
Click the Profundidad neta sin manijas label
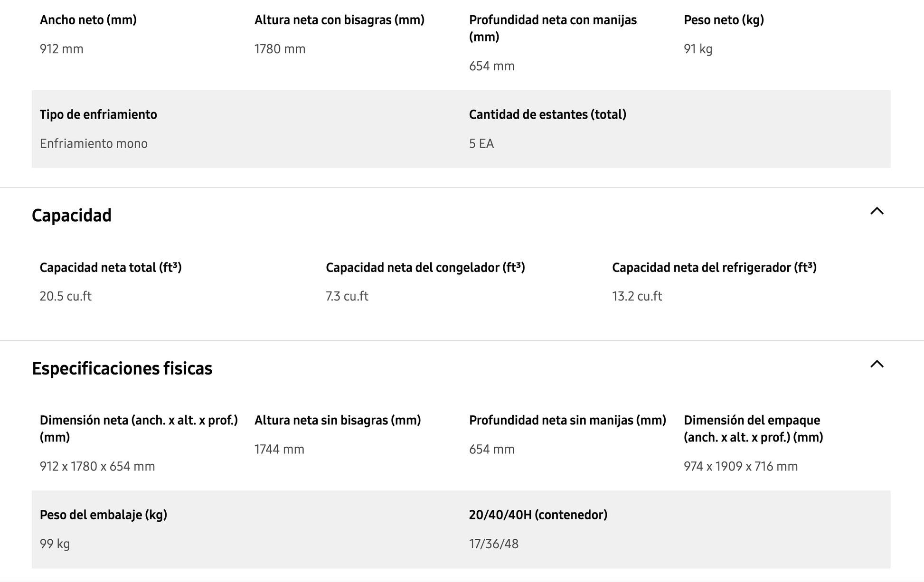click(x=567, y=420)
